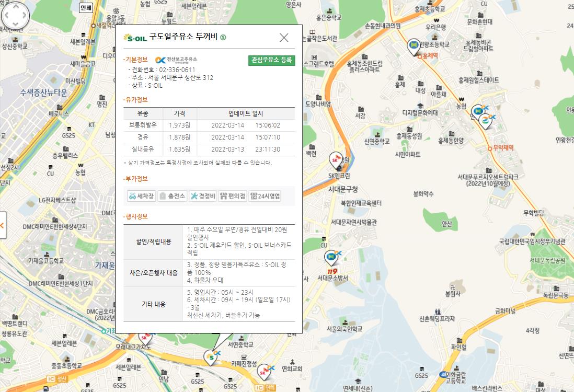Viewport: 574px width, 392px height.
Task: Click the 서대문구청 label on map
Action: [x=343, y=189]
